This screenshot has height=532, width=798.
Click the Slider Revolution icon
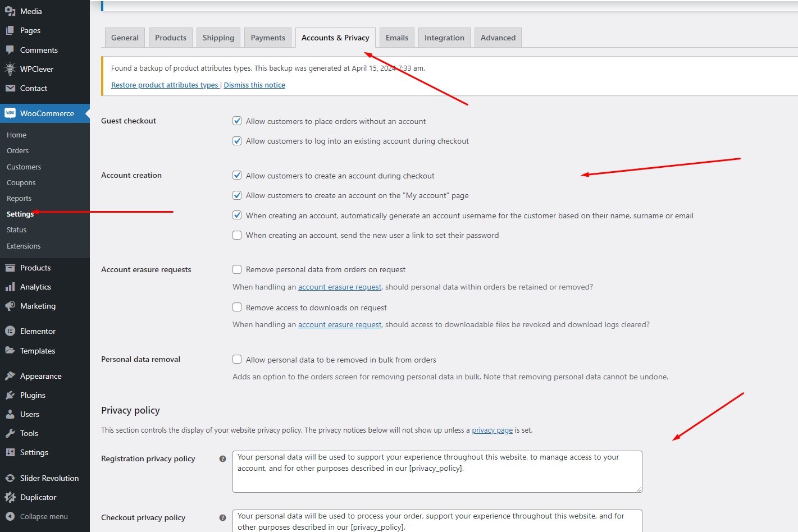[x=10, y=478]
